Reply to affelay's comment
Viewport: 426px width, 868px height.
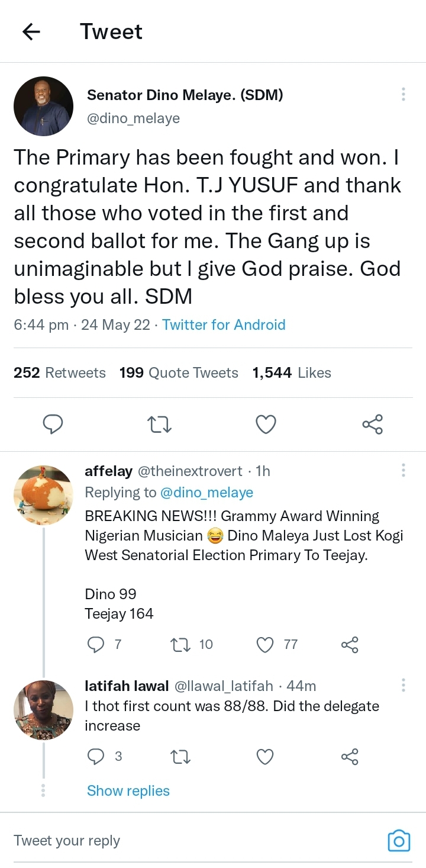click(95, 644)
